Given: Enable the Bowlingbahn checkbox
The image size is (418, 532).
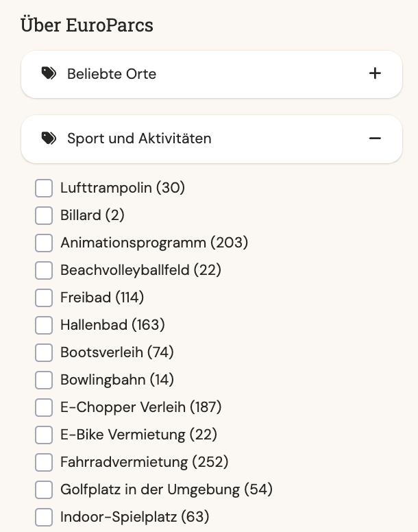Looking at the screenshot, I should (x=44, y=380).
